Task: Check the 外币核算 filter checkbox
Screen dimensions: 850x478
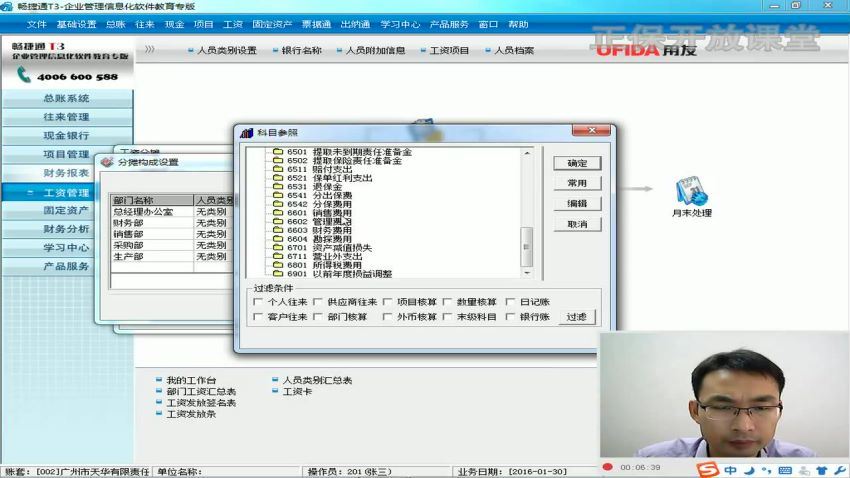Action: (387, 316)
